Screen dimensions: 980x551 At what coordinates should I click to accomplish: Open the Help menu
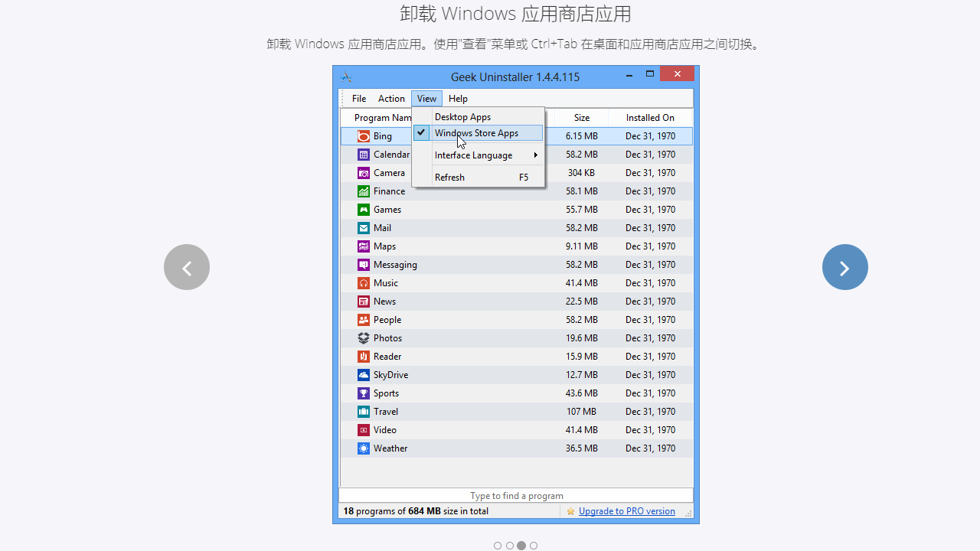click(x=458, y=98)
